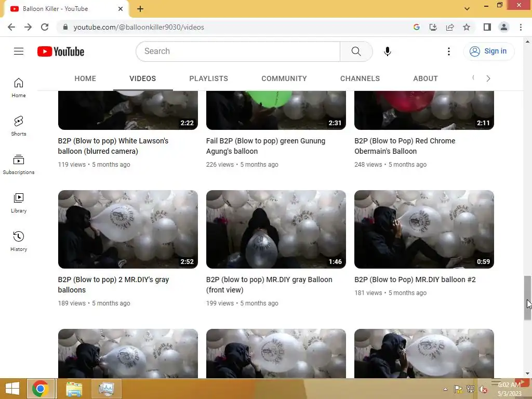Image resolution: width=532 pixels, height=399 pixels.
Task: Open 'Red Chrome Obermain's Balloon' video title
Action: tap(405, 146)
